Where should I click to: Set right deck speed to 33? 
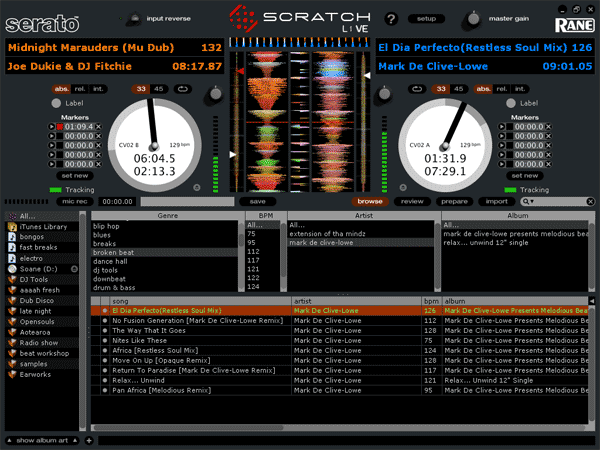coord(441,89)
